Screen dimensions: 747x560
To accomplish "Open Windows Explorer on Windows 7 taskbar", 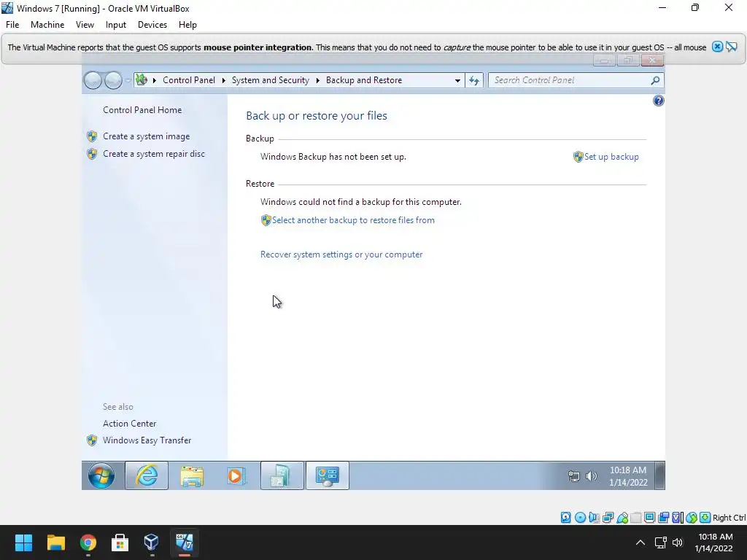I will coord(192,475).
